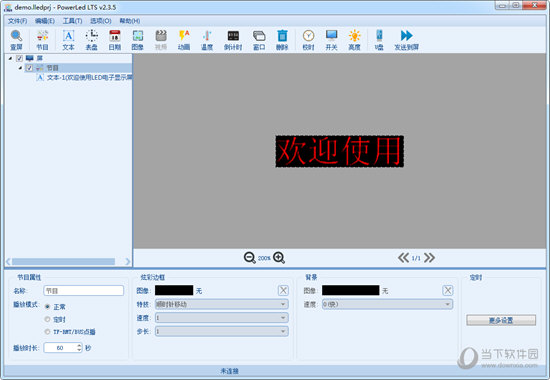The height and width of the screenshot is (380, 550).
Task: Click the black border image swatch
Action: point(174,290)
